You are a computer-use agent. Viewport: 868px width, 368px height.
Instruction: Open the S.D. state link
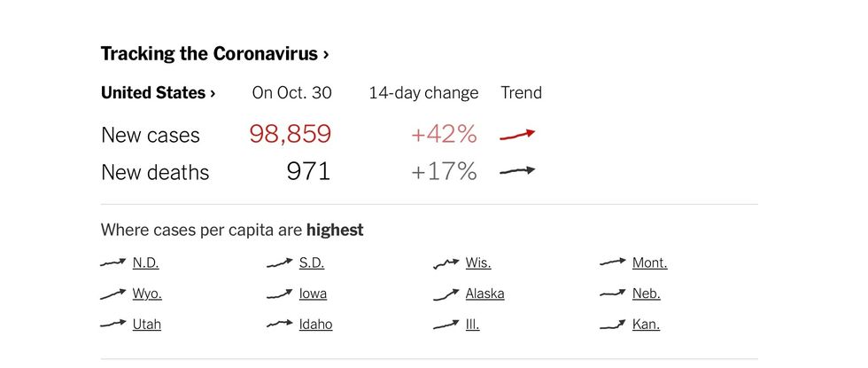[x=312, y=262]
